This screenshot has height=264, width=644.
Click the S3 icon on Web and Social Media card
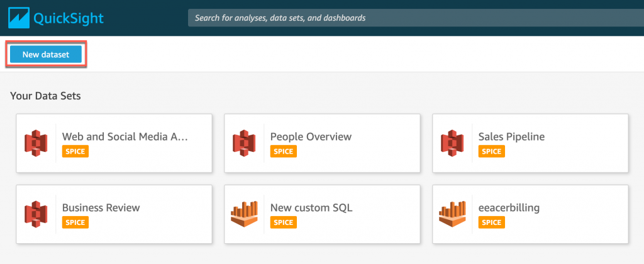coord(36,143)
